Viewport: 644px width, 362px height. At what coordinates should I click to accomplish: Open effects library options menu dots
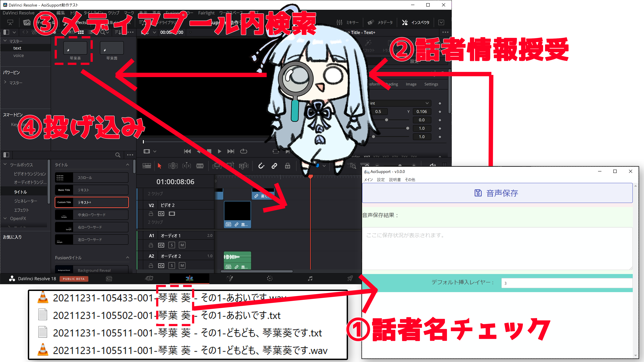[x=130, y=155]
